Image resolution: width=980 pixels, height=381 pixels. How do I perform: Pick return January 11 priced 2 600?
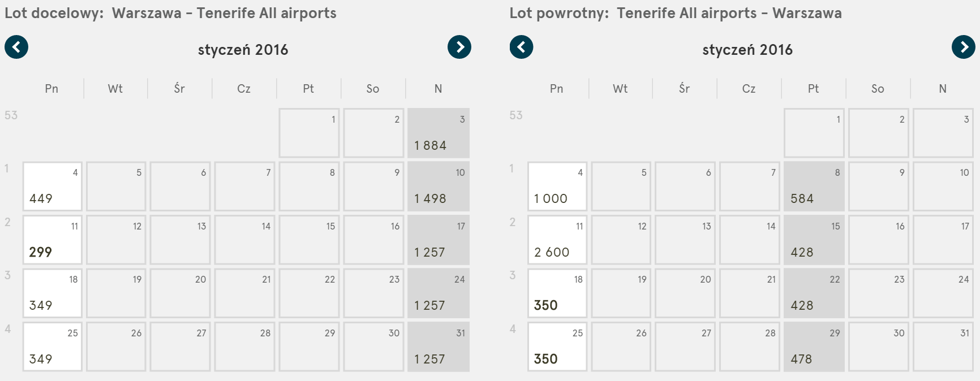pos(557,240)
